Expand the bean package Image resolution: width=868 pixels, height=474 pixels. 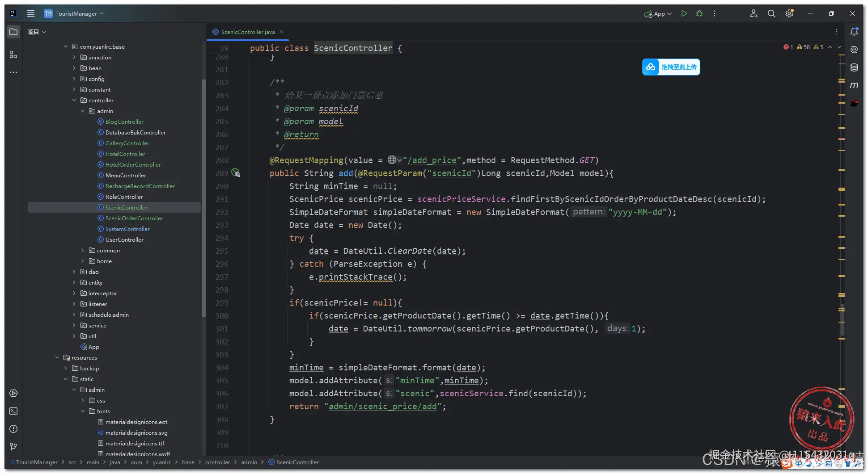(74, 68)
